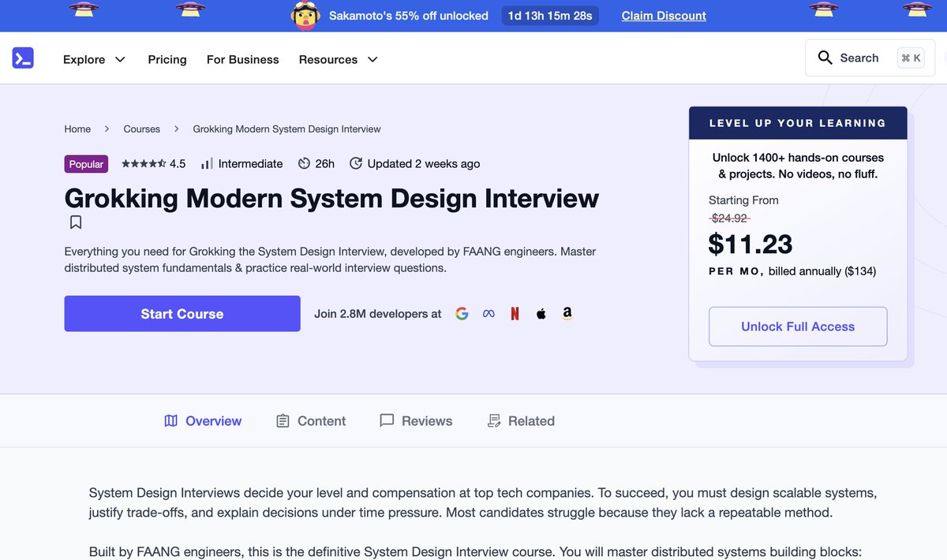Click the Resources chevron arrow

372,60
